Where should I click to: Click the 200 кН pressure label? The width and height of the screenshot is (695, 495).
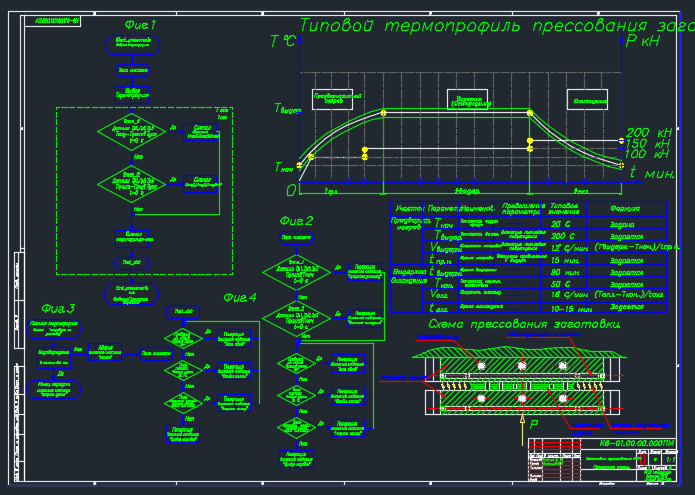tap(648, 133)
